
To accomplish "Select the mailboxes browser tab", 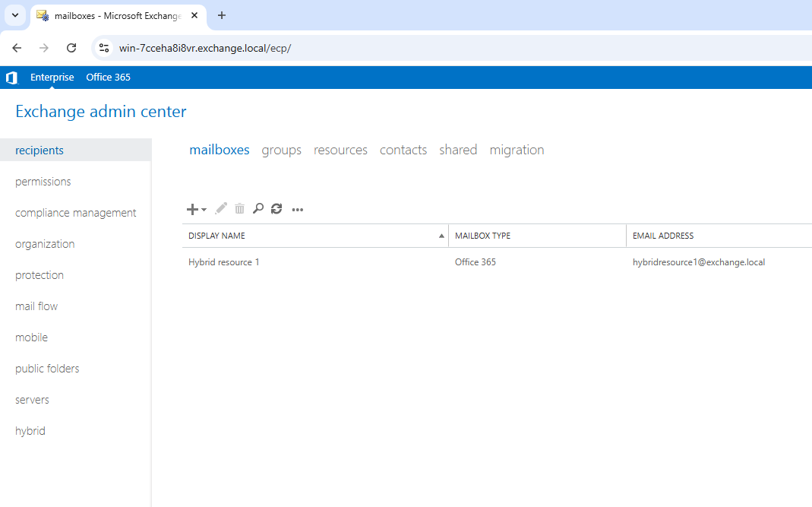I will click(118, 16).
